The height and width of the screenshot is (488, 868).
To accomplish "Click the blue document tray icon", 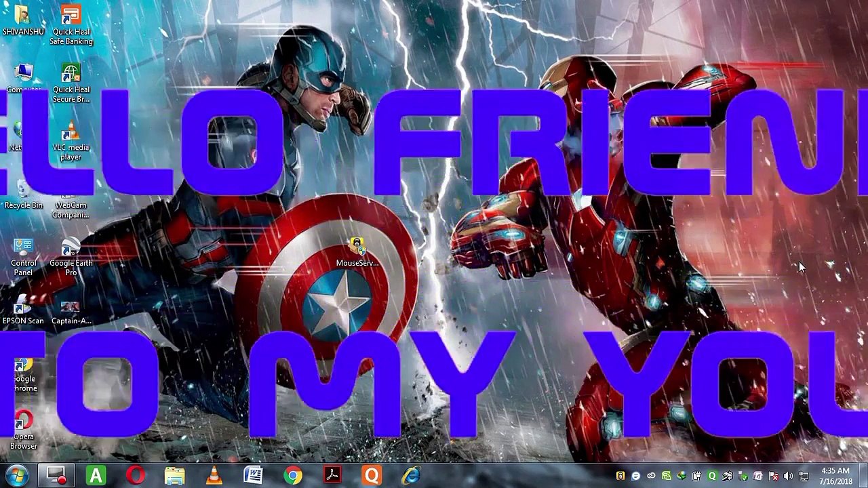I will (635, 476).
